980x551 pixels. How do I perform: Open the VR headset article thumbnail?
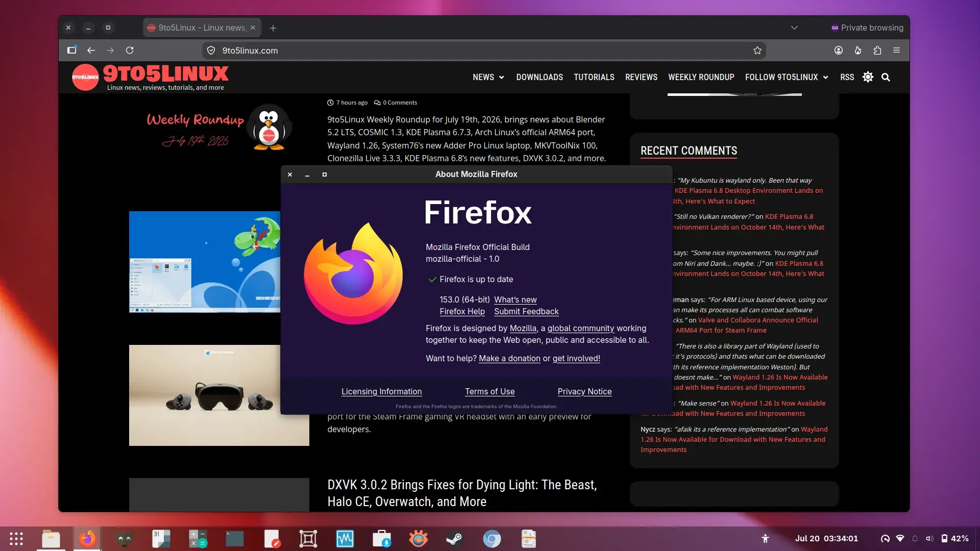click(x=219, y=395)
